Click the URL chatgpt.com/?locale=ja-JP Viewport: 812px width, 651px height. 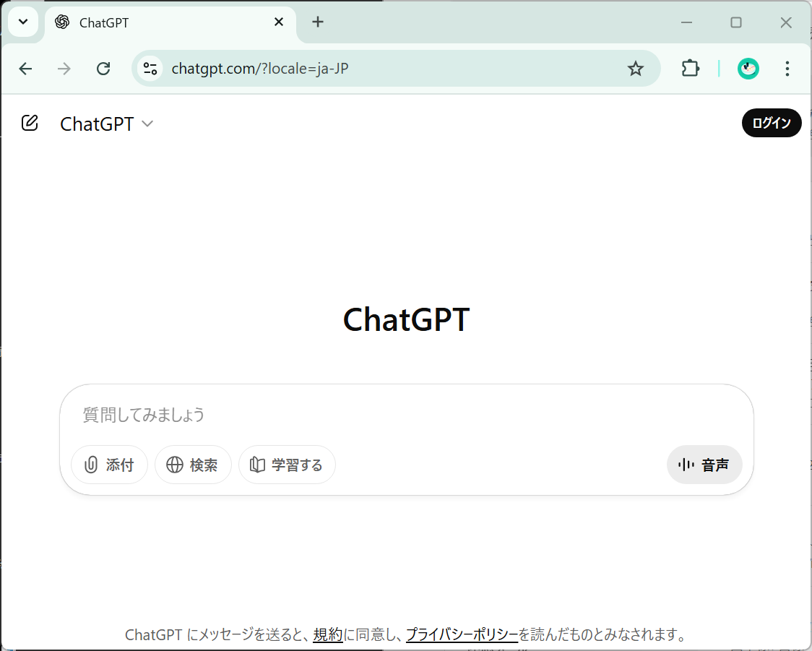tap(260, 69)
